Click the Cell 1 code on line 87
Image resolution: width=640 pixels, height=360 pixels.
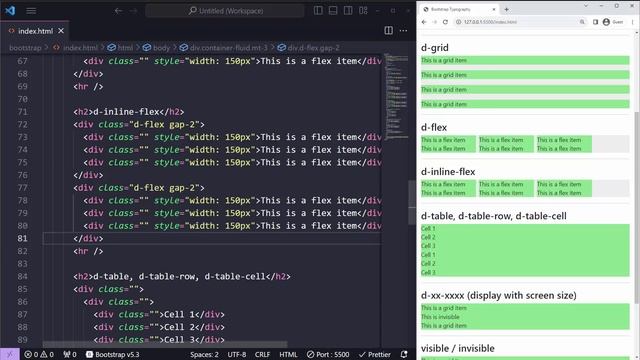click(x=159, y=314)
